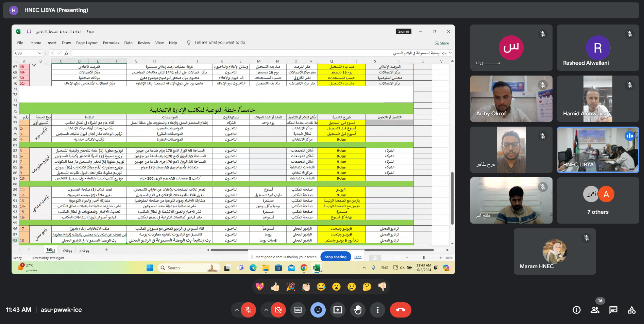Select the '7 others' participant tile
644x324 pixels.
(598, 200)
